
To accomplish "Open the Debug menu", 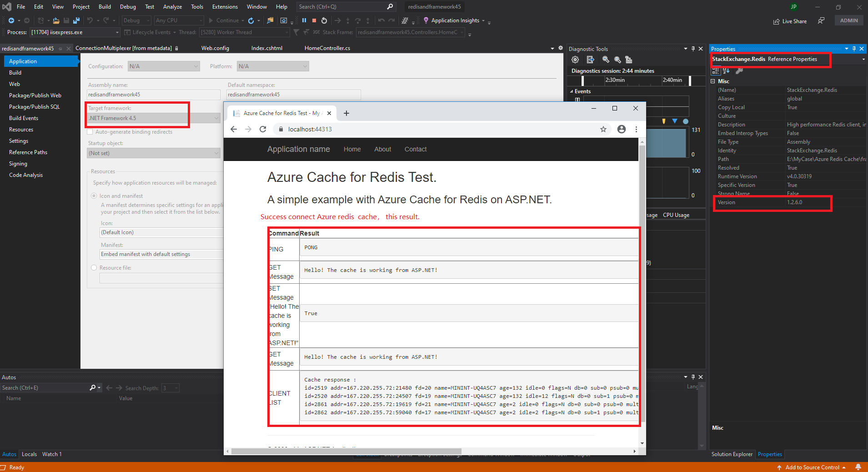I will tap(128, 7).
